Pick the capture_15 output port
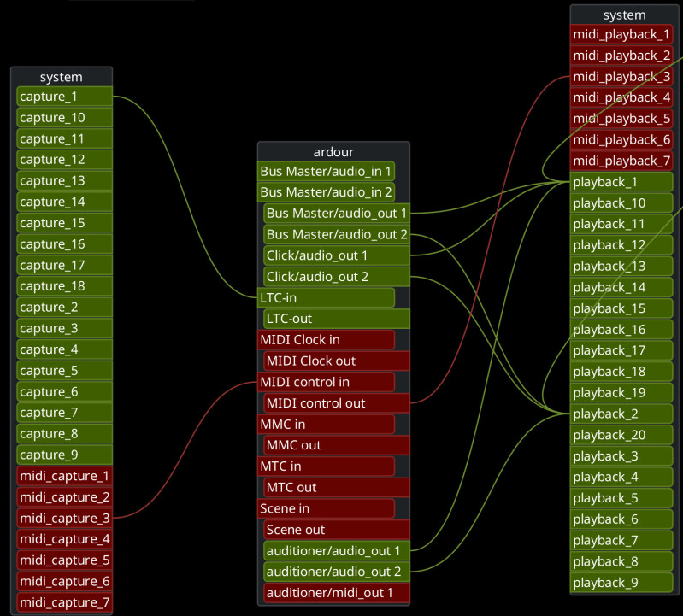Screen dimensions: 683x616 point(64,223)
